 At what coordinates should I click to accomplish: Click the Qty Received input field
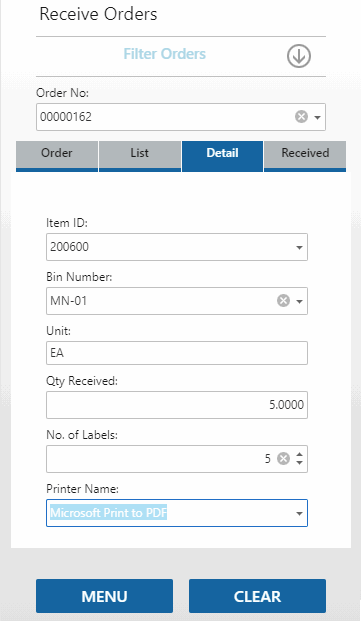(x=177, y=405)
